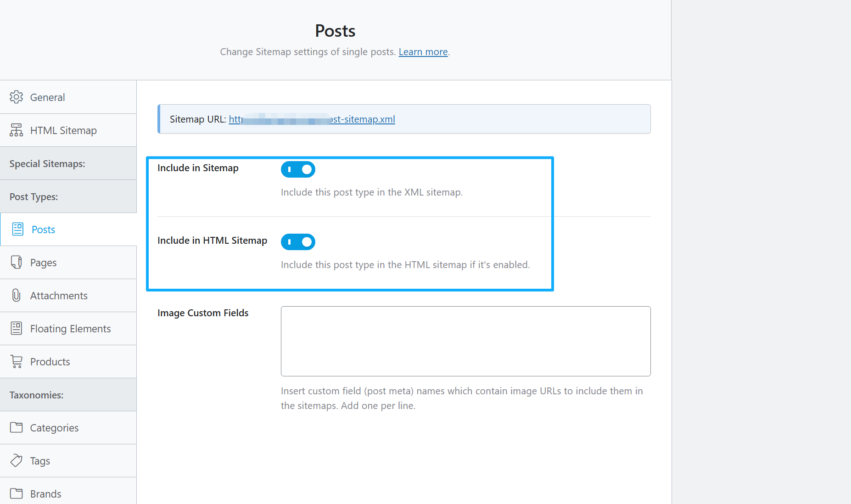Click the Categories folder icon
The height and width of the screenshot is (504, 851).
tap(17, 427)
